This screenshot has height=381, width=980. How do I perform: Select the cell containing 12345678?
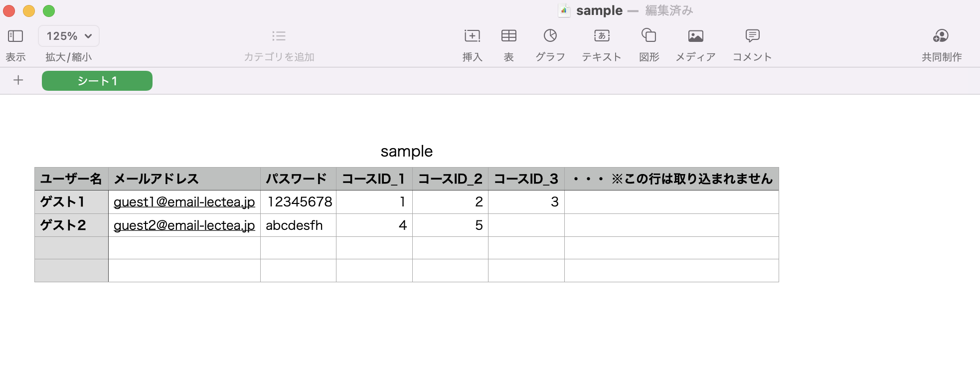tap(299, 202)
